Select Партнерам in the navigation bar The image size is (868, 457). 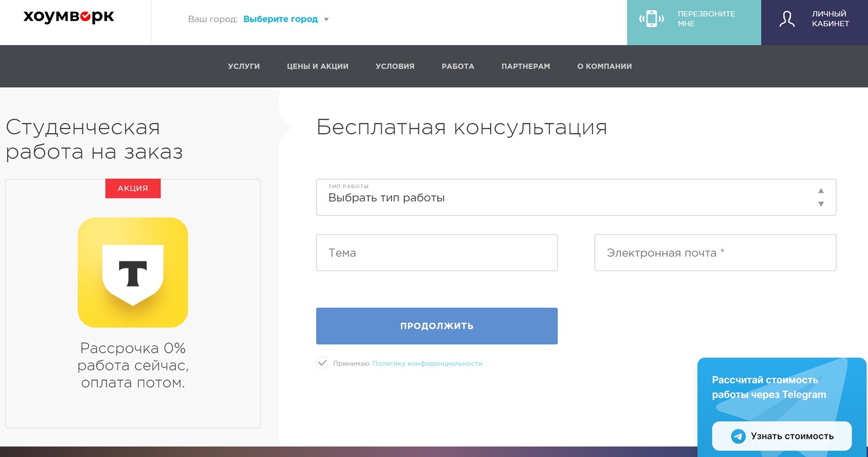click(x=525, y=67)
